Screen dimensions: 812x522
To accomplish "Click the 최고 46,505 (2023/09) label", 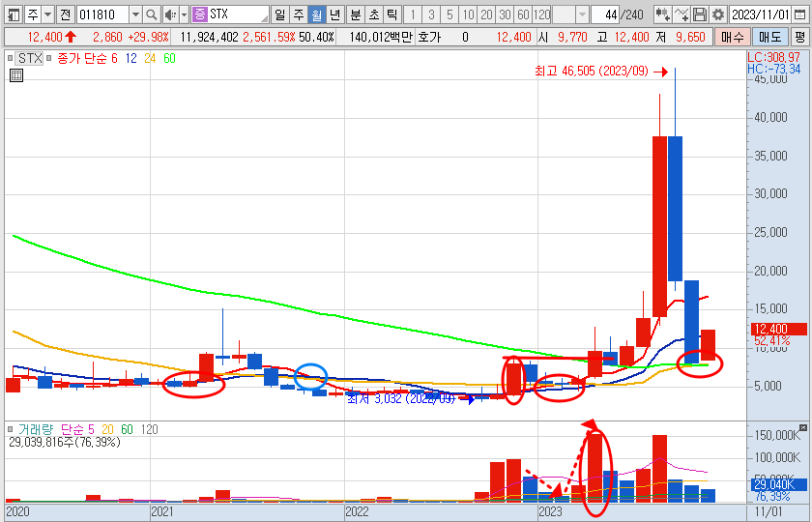I will [x=591, y=72].
